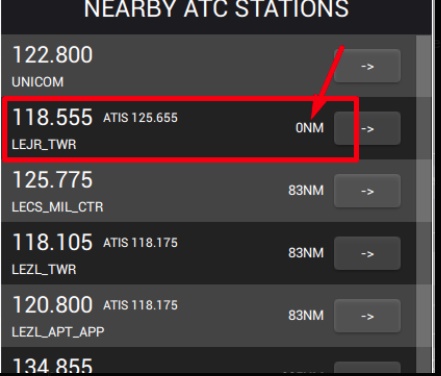
Task: Click the NEARBY ATC STATIONS header
Action: click(x=216, y=9)
